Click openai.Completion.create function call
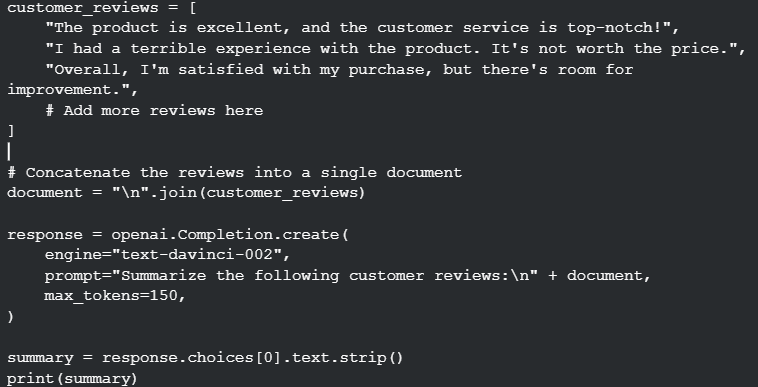758x387 pixels. [230, 235]
